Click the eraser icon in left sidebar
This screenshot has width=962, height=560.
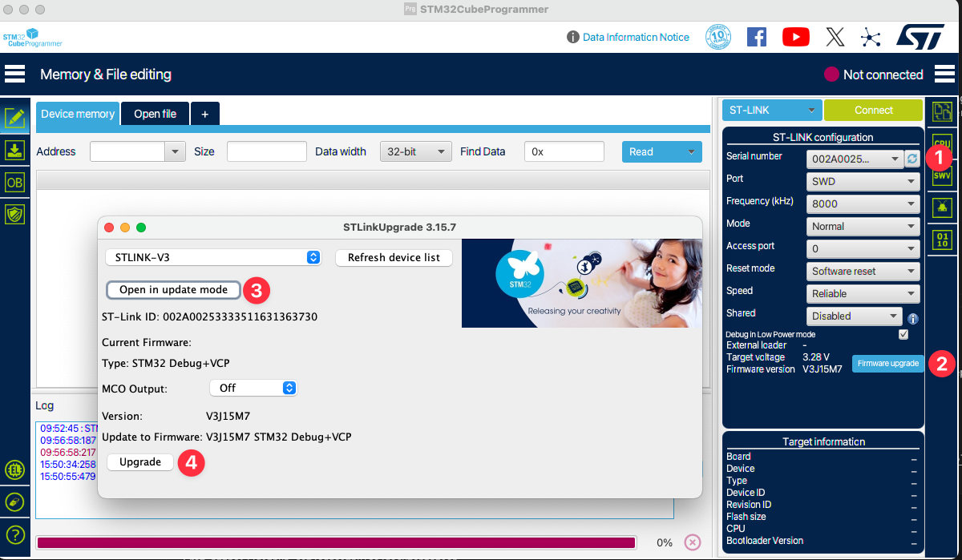click(x=14, y=502)
